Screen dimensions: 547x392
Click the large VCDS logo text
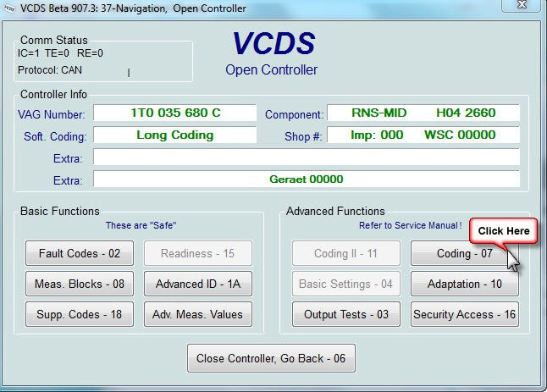273,43
